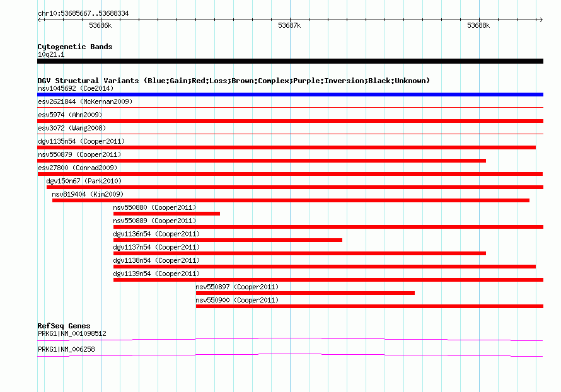Click the black 10q21.1 cytogenetic band bar
Screen dimensions: 561x392
[290, 61]
